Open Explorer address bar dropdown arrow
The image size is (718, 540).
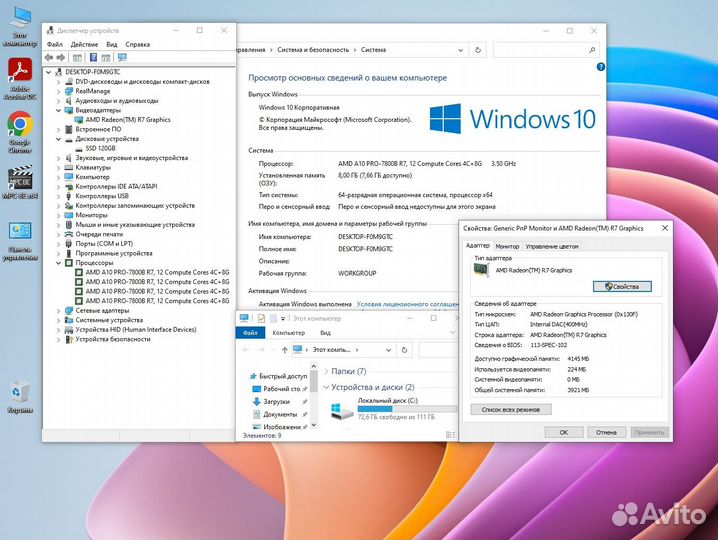point(388,350)
